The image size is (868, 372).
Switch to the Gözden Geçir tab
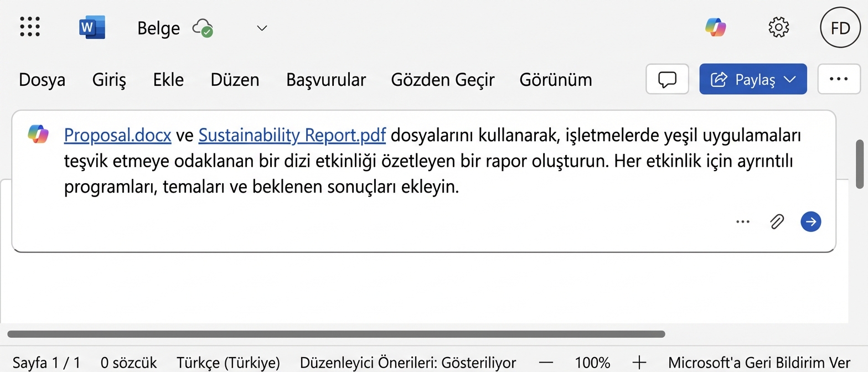pyautogui.click(x=443, y=80)
